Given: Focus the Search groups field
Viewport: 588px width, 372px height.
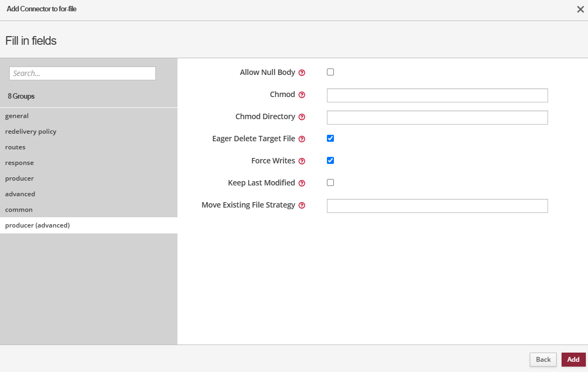Looking at the screenshot, I should pyautogui.click(x=83, y=73).
